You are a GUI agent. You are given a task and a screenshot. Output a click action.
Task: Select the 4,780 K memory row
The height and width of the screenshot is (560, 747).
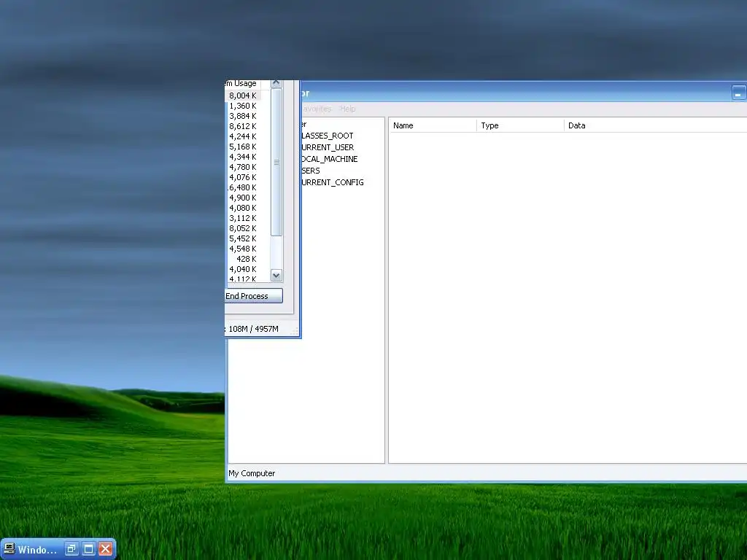tap(243, 167)
